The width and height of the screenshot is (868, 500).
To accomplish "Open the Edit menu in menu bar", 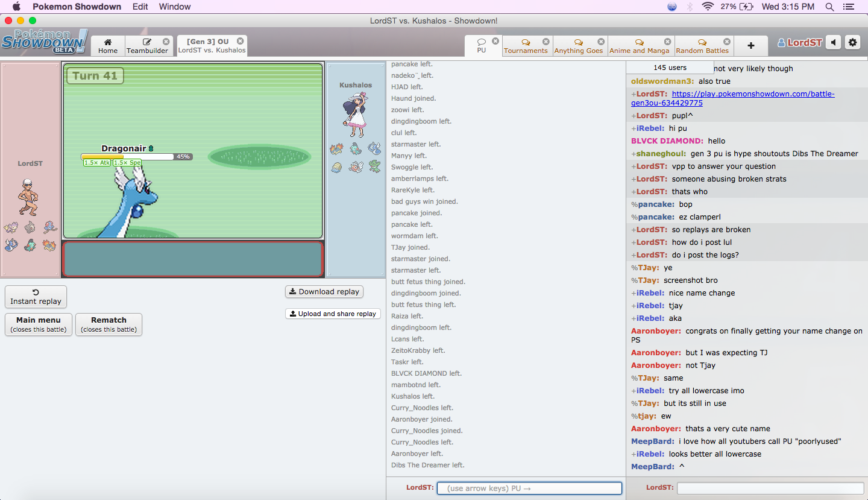I will point(140,7).
